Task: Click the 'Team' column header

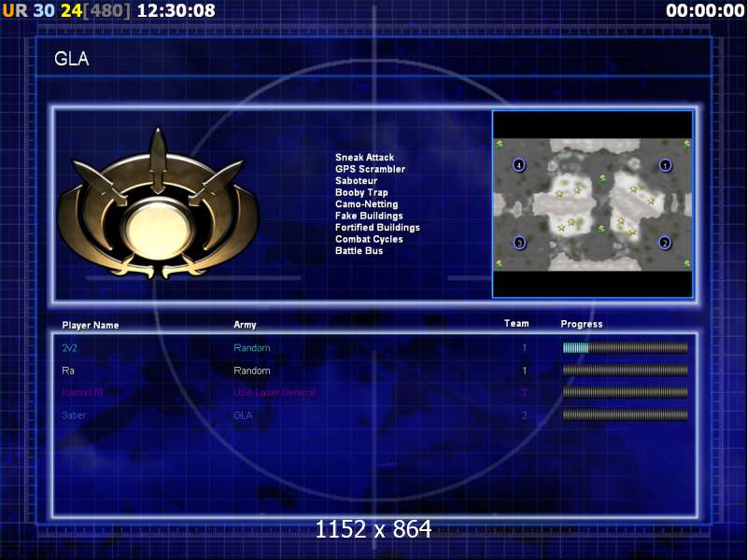Action: (x=516, y=323)
